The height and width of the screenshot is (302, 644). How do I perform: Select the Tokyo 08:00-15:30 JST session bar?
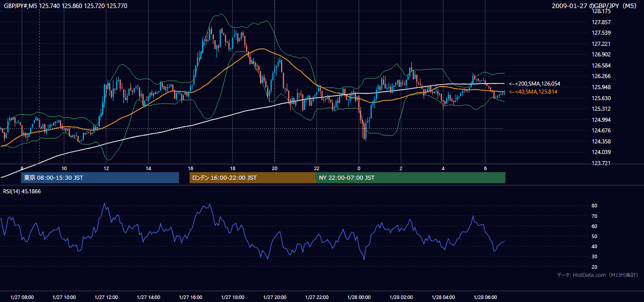100,178
